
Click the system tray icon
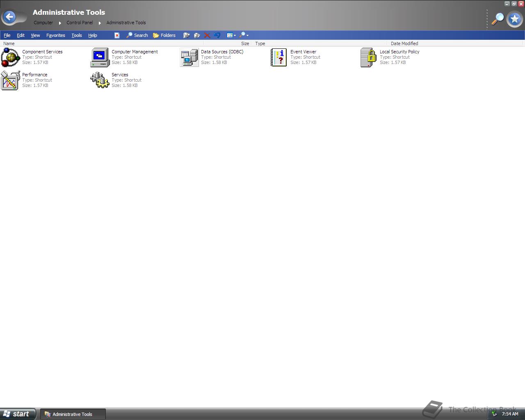494,414
